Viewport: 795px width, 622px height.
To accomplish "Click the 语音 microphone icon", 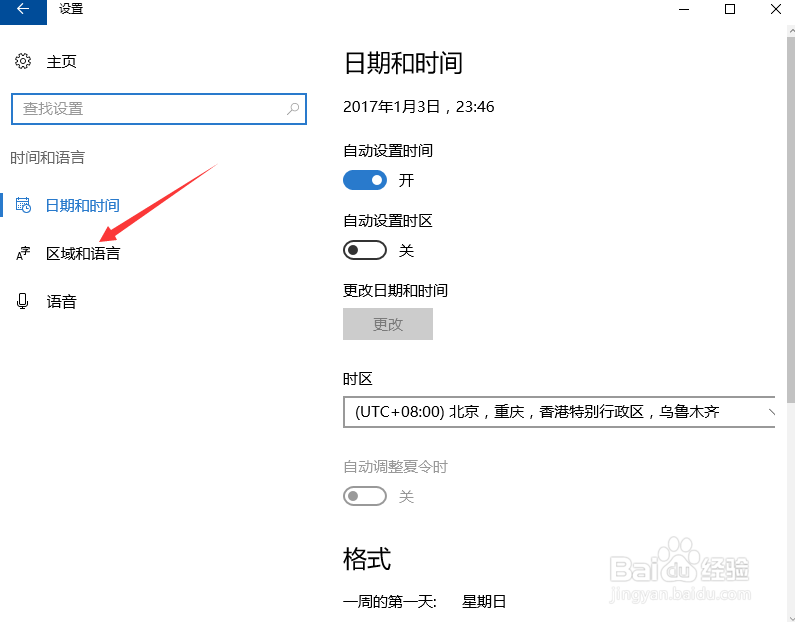I will point(22,301).
